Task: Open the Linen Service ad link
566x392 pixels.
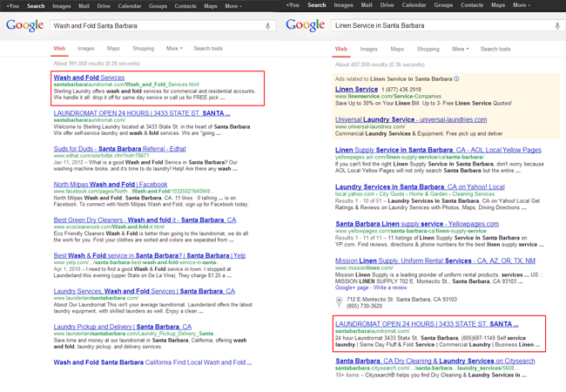Action: coord(357,89)
